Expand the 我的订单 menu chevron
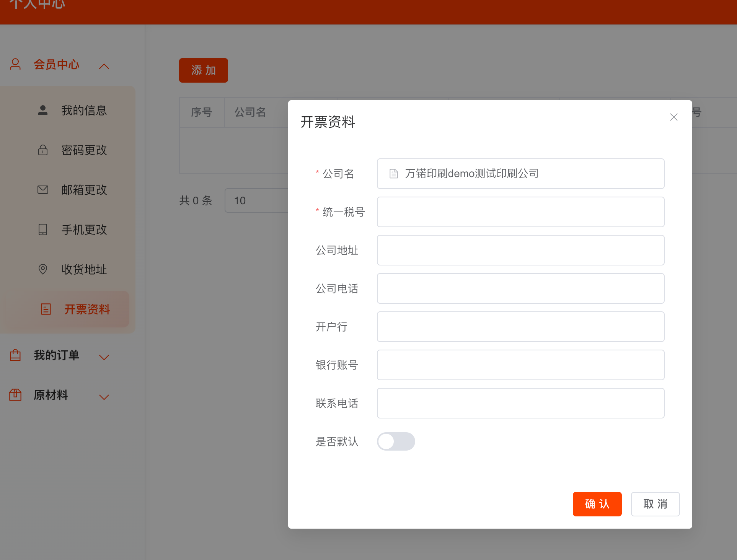This screenshot has width=737, height=560. (x=104, y=357)
